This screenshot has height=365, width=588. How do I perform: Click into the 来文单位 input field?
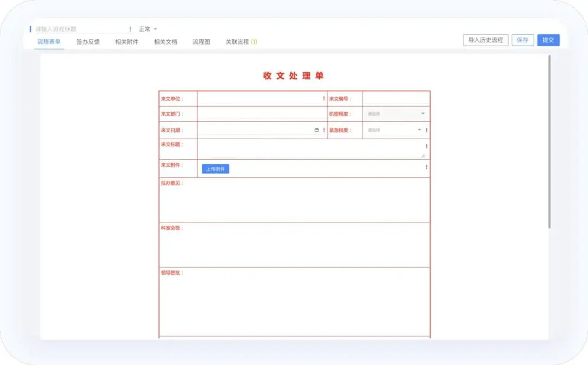pyautogui.click(x=259, y=98)
